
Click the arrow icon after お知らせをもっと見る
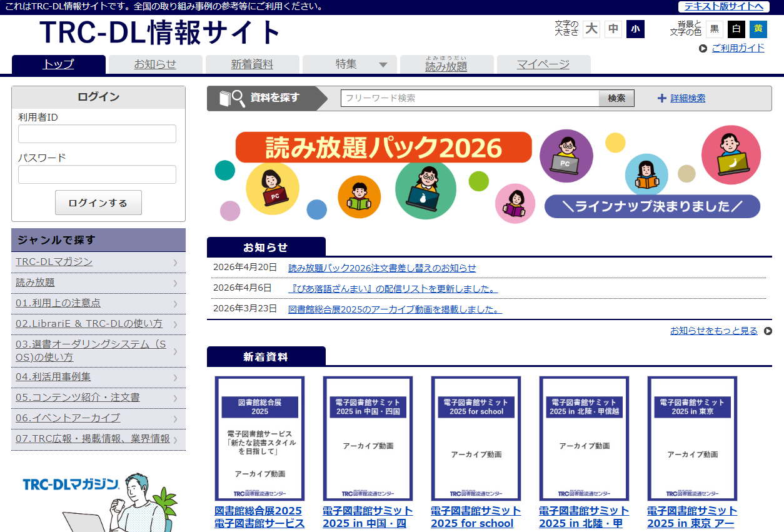click(768, 331)
